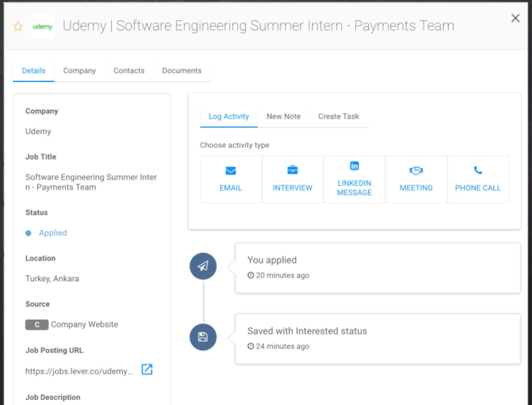
Task: Star this job as favorite
Action: point(18,27)
